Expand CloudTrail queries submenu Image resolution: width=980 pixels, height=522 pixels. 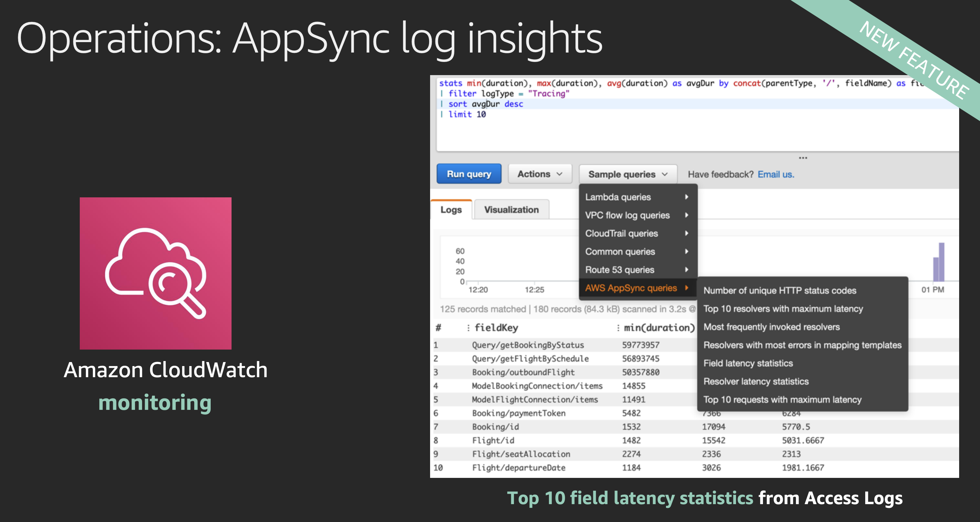pyautogui.click(x=638, y=233)
